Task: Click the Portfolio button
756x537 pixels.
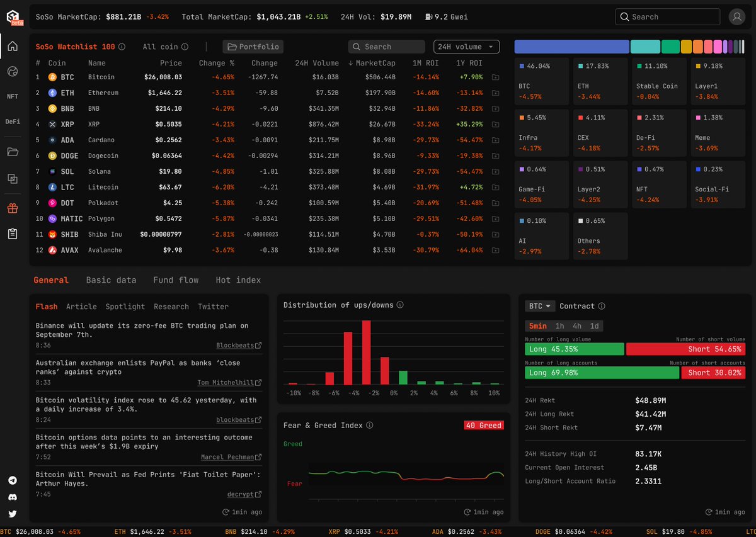Action: click(253, 47)
